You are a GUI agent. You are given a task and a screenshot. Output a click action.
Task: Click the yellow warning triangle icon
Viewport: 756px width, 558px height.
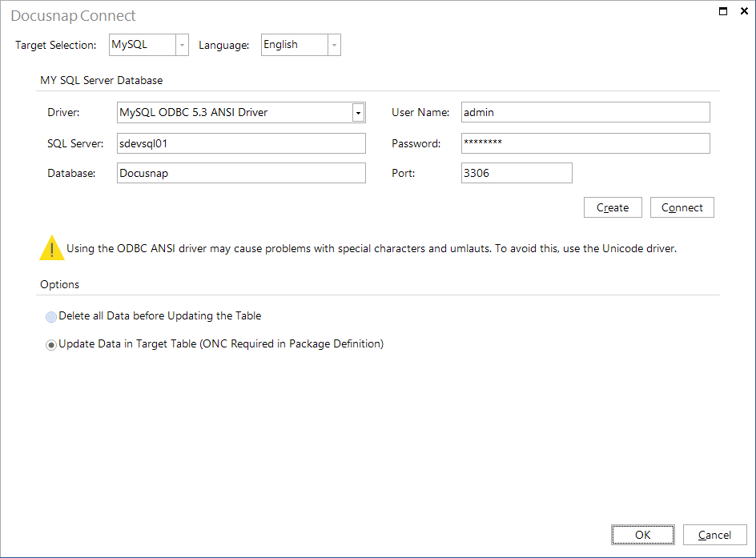point(51,248)
